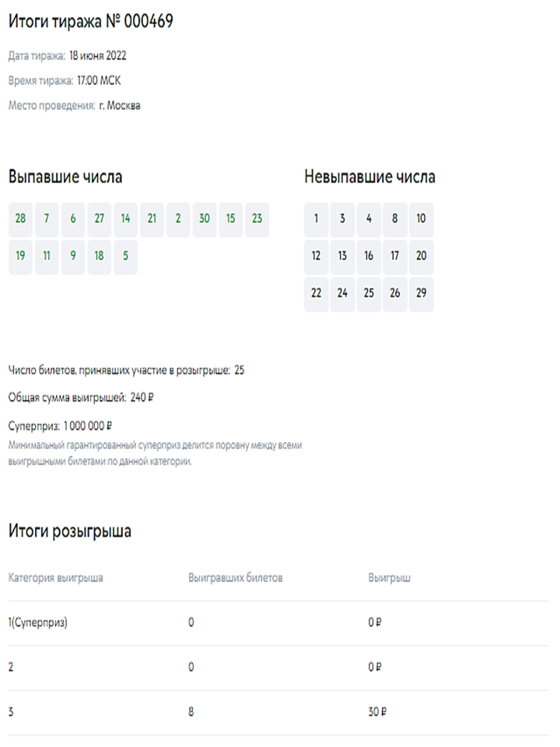This screenshot has height=747, width=560.
Task: Click the 'Выпавшие числа' heading
Action: [65, 177]
